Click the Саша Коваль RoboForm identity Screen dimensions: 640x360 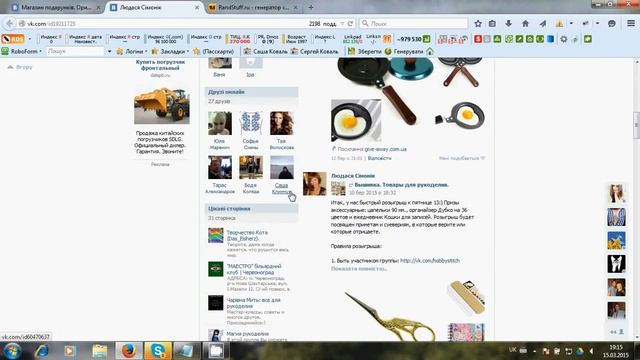pos(266,51)
